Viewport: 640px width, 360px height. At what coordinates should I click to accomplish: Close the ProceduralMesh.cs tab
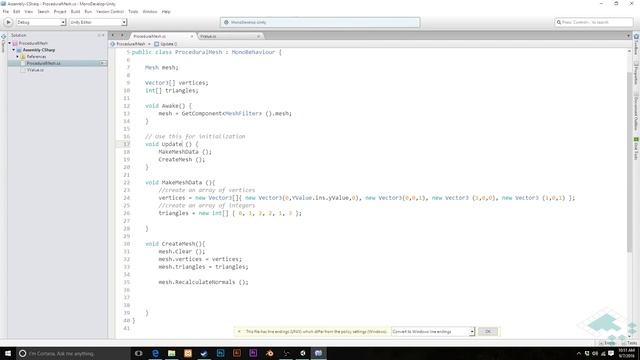[191, 36]
